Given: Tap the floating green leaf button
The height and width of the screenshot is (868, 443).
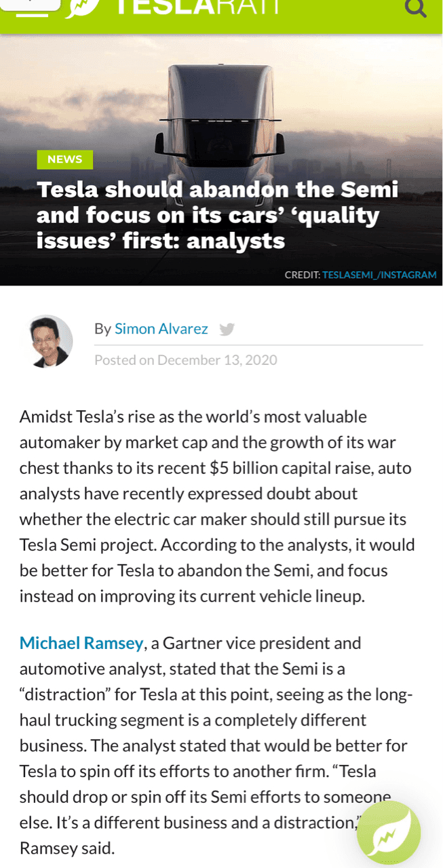Looking at the screenshot, I should click(x=389, y=832).
